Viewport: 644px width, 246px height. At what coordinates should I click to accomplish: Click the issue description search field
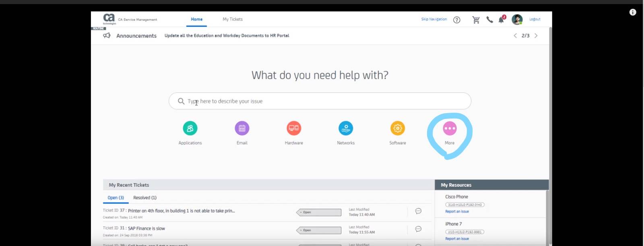click(320, 101)
